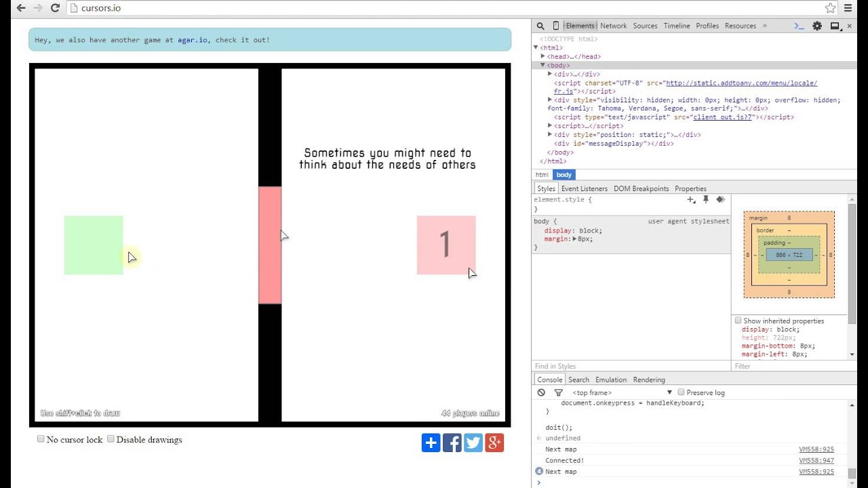
Task: Click the green square in the game
Action: click(x=94, y=245)
